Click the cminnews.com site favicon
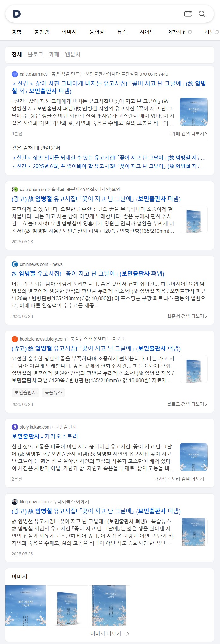This screenshot has height=644, width=220. pyautogui.click(x=15, y=264)
